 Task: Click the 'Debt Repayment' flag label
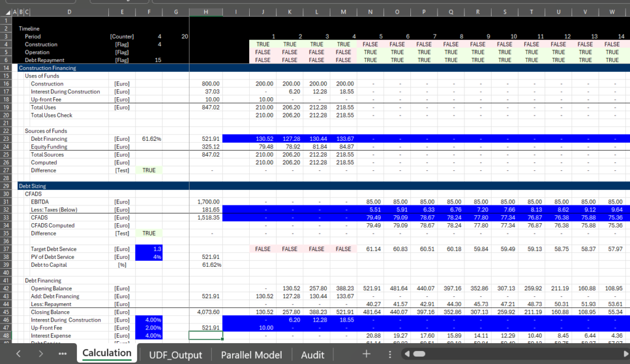pyautogui.click(x=44, y=60)
